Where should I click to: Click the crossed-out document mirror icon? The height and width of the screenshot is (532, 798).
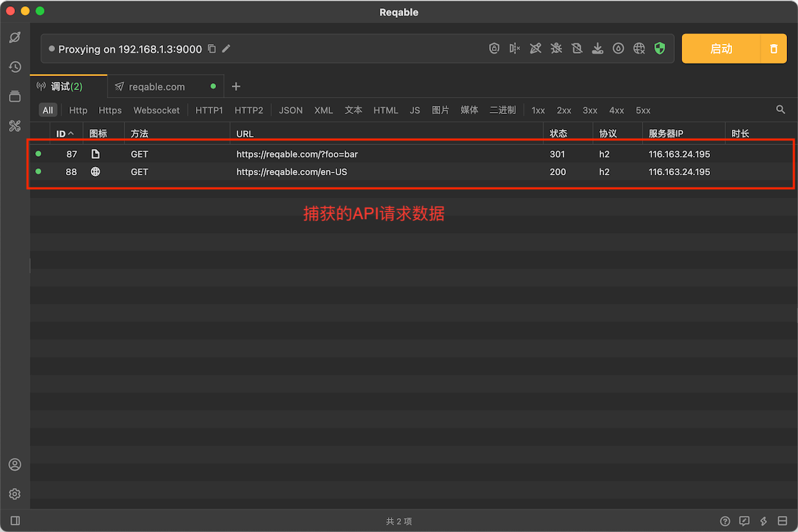[x=576, y=48]
